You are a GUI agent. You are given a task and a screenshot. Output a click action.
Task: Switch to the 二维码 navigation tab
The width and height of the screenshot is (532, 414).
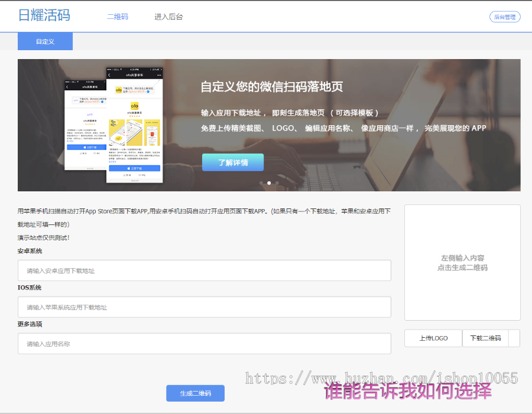pyautogui.click(x=118, y=17)
